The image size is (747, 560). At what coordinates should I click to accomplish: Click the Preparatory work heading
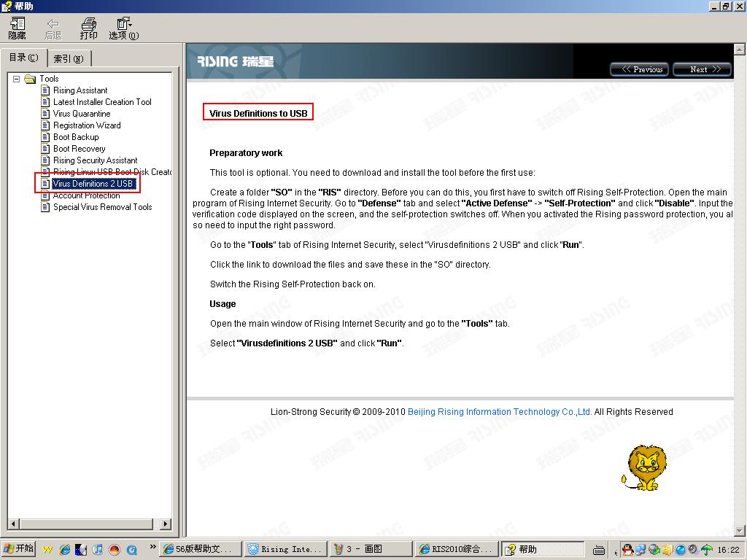(x=246, y=153)
